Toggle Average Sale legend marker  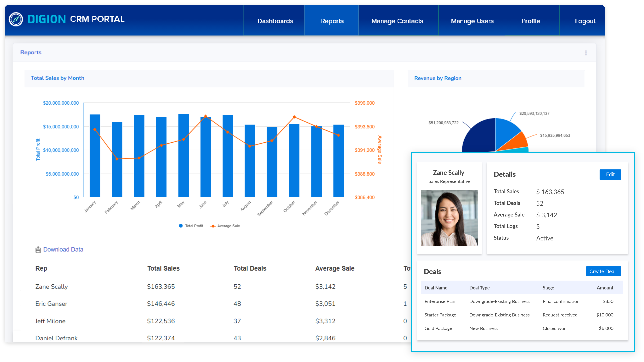click(213, 226)
